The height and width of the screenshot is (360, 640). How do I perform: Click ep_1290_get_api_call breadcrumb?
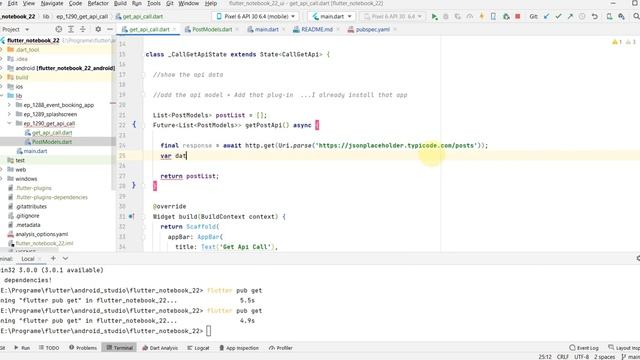click(82, 17)
